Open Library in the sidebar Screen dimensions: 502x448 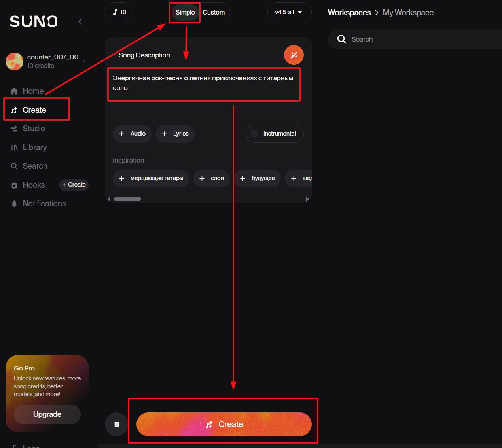coord(34,147)
